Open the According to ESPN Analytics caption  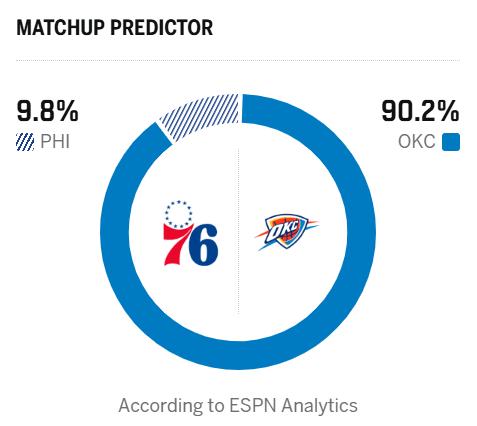pyautogui.click(x=238, y=406)
